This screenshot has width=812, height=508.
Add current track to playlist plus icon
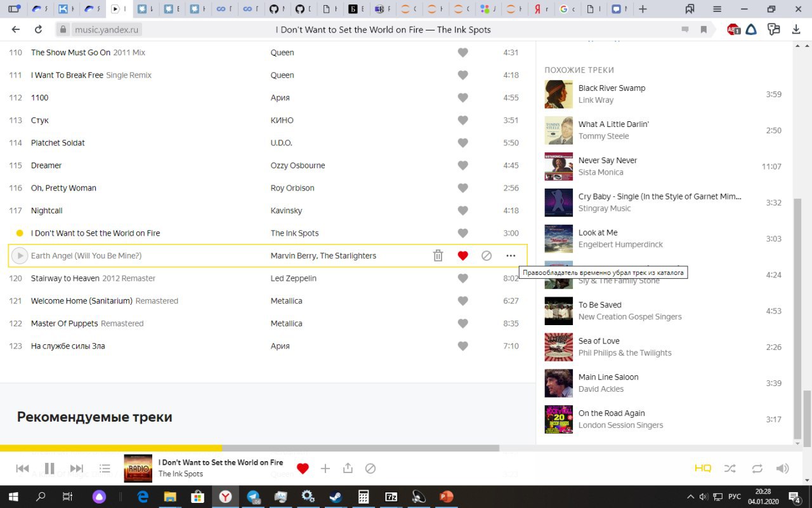[x=325, y=469]
